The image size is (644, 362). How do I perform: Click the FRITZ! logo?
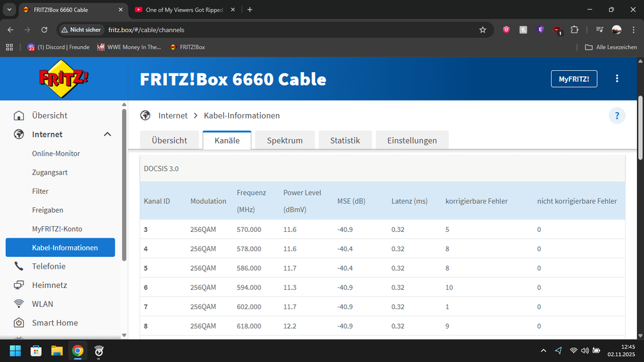[63, 79]
